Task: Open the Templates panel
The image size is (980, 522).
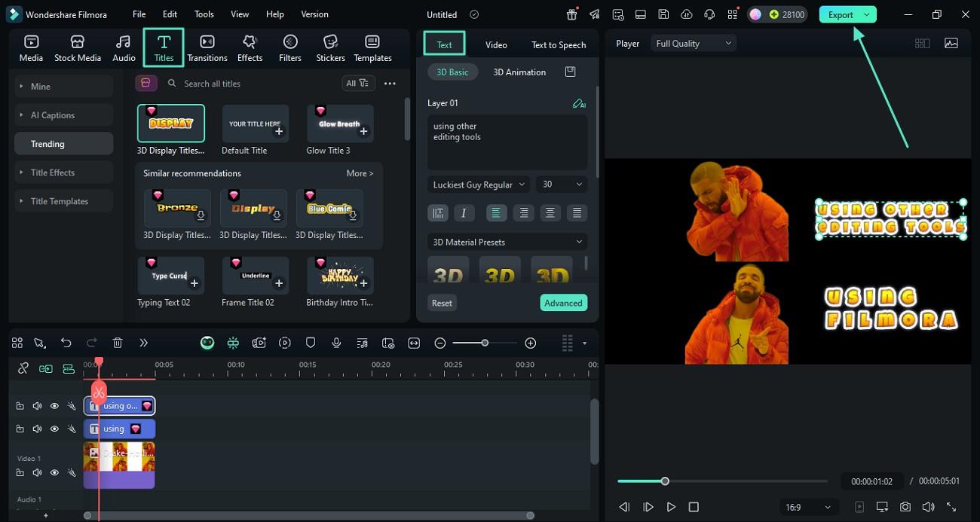Action: click(x=372, y=48)
